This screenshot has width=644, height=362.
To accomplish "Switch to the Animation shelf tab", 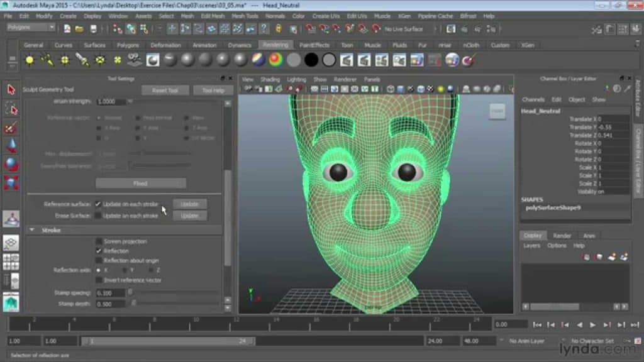I will [x=204, y=45].
